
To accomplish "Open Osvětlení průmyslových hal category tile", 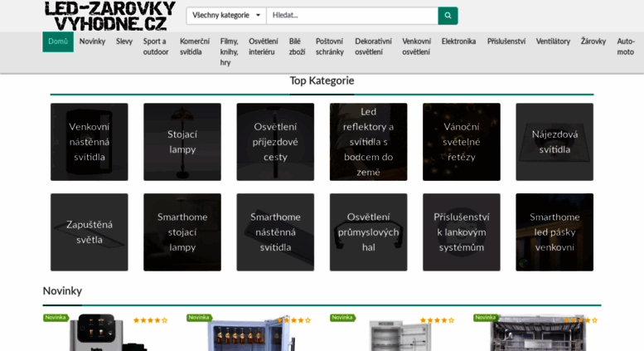I will pyautogui.click(x=368, y=232).
